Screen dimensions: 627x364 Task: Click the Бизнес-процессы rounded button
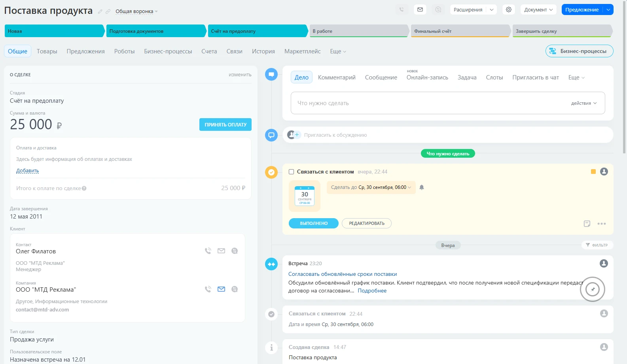(579, 51)
